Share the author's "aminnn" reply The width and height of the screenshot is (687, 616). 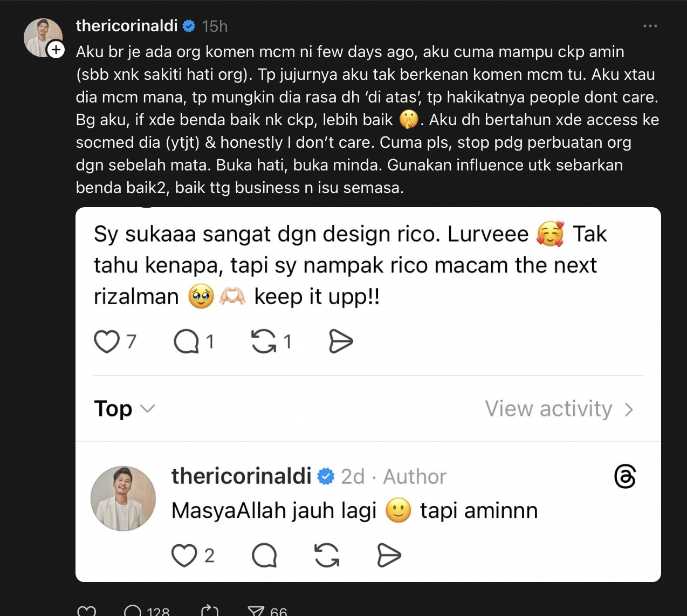tap(389, 556)
